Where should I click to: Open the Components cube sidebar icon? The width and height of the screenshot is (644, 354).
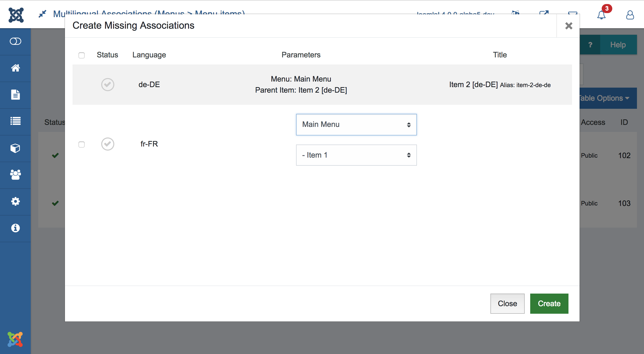15,148
